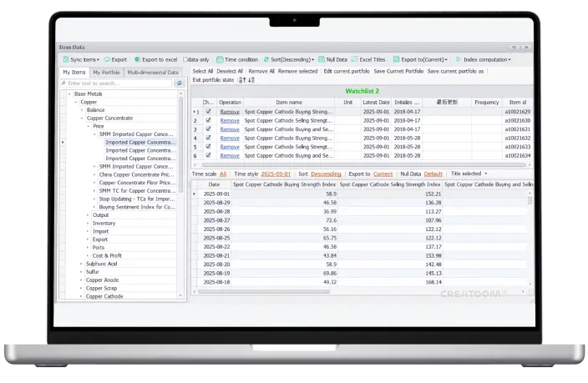Open the Time condition tool
This screenshot has height=383, width=588.
[220, 60]
